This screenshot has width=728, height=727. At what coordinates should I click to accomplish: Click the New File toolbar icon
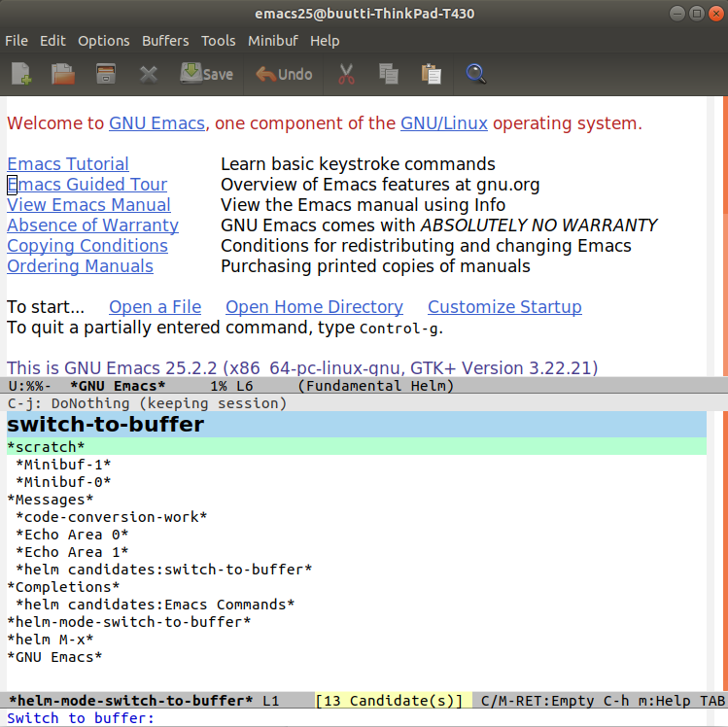tap(21, 74)
